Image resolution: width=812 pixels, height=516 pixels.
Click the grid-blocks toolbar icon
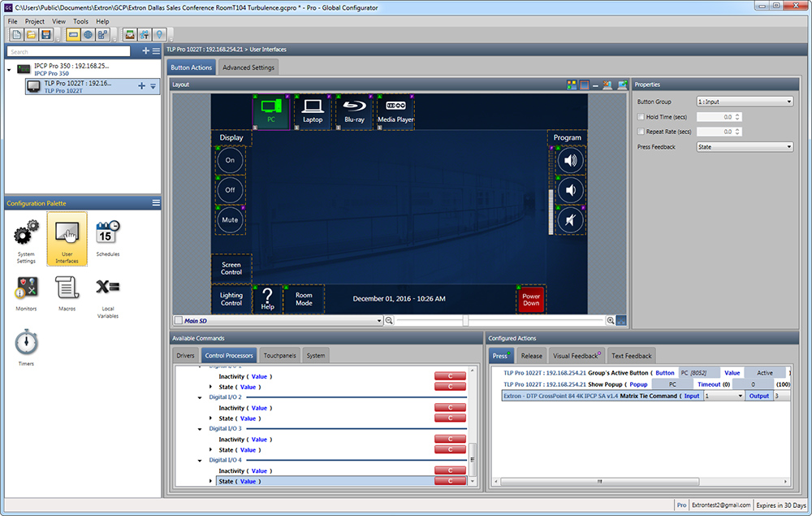tap(103, 35)
